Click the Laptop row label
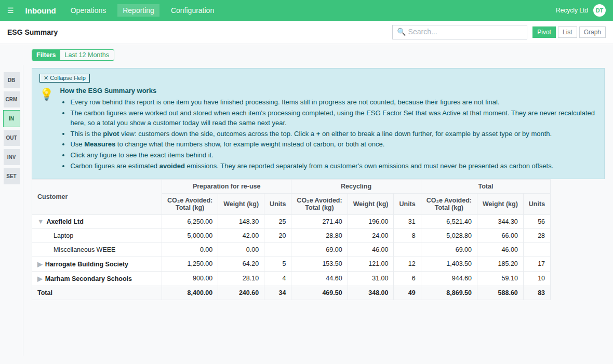 (63, 236)
